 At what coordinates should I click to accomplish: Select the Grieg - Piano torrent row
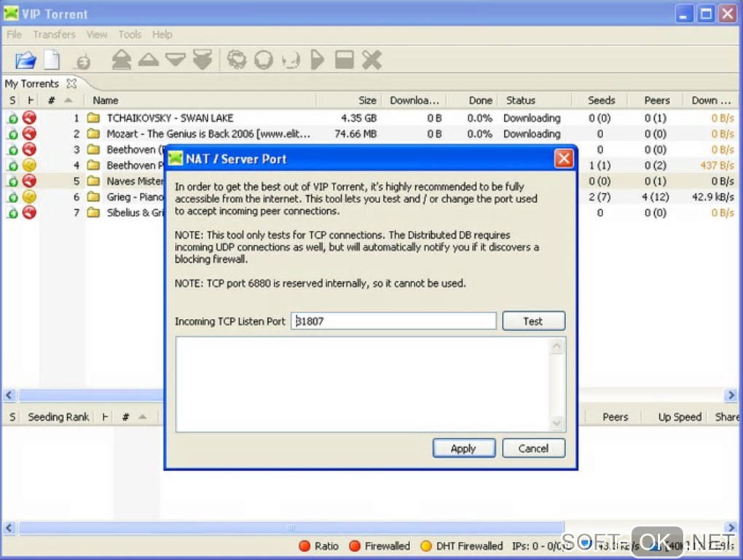(135, 197)
